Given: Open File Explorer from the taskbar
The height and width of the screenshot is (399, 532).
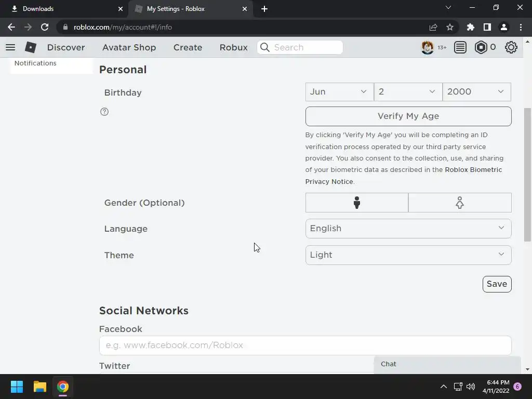Looking at the screenshot, I should pos(39,387).
